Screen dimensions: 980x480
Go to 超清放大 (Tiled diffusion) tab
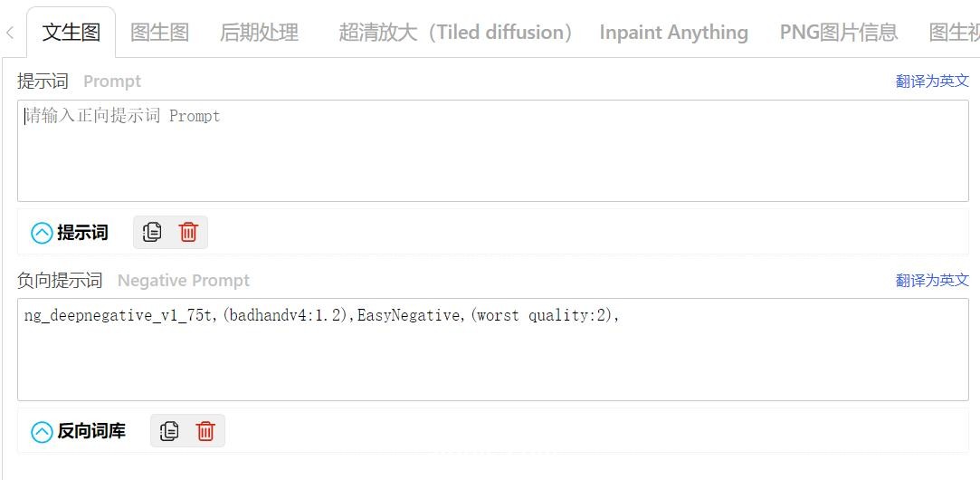[x=456, y=33]
